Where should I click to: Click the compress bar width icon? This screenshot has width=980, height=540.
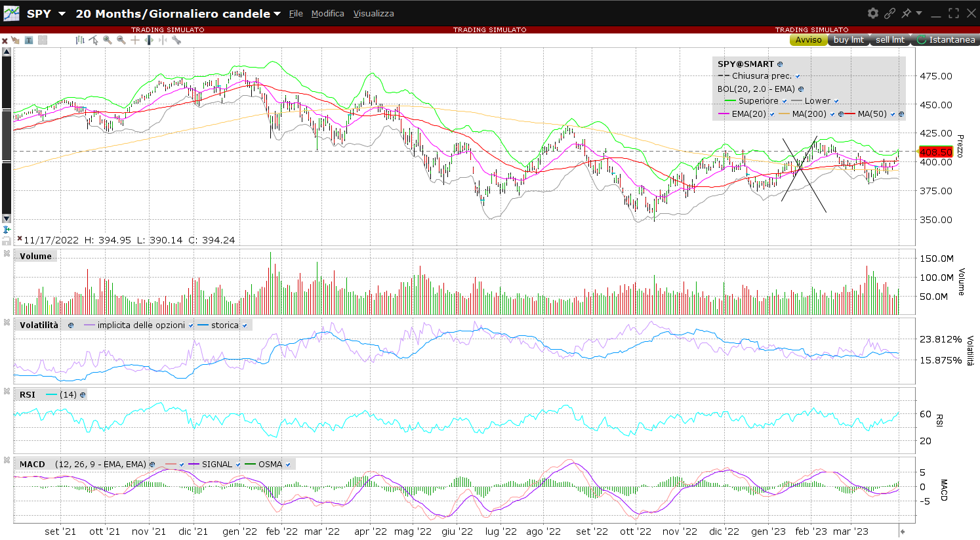(x=162, y=40)
